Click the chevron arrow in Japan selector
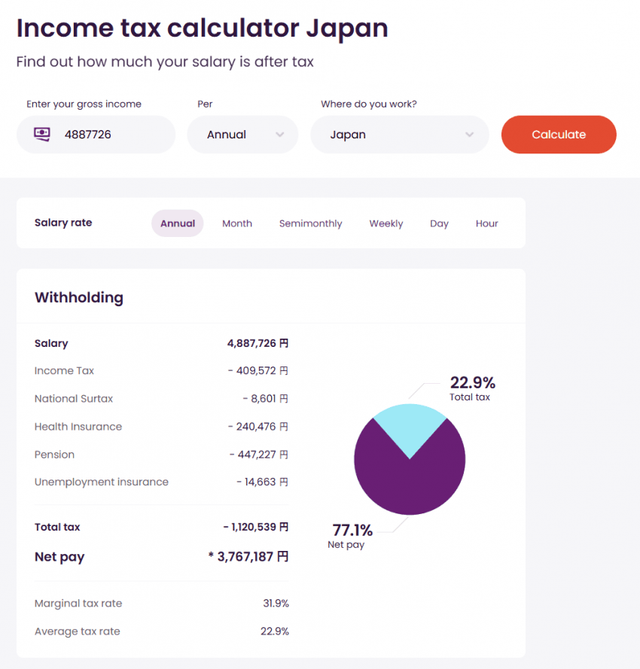Image resolution: width=640 pixels, height=669 pixels. pos(470,134)
